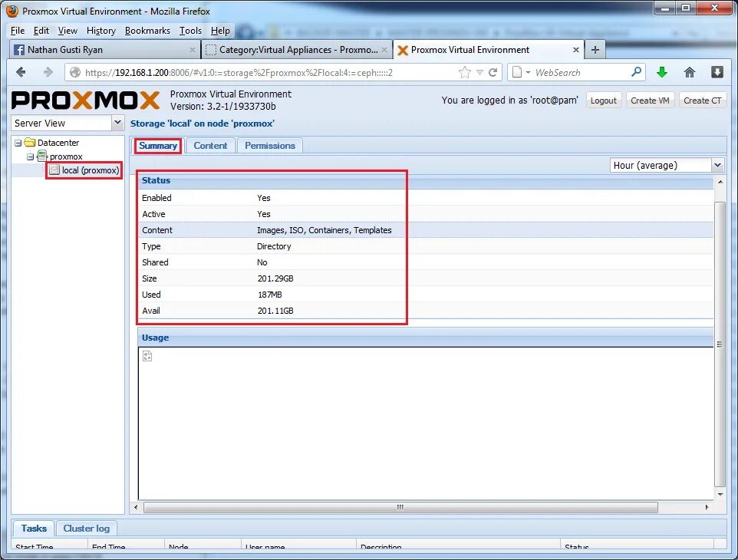Viewport: 738px width, 560px height.
Task: Collapse the proxmox node in tree
Action: 30,156
